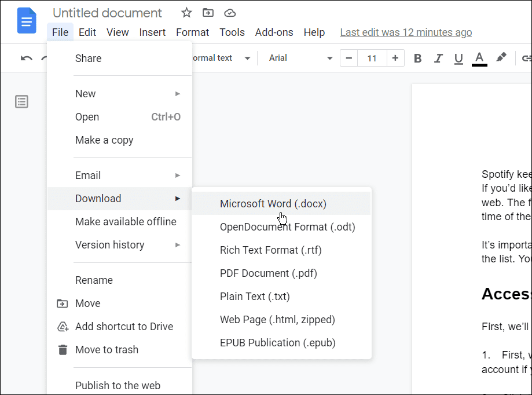The image size is (532, 395).
Task: Open the View menu
Action: pos(118,32)
